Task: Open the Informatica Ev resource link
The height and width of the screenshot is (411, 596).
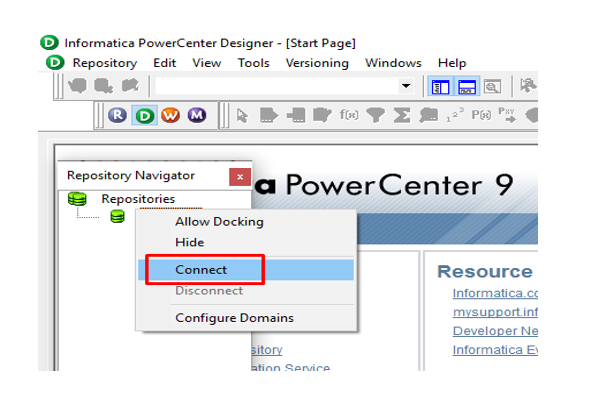Action: pyautogui.click(x=495, y=349)
